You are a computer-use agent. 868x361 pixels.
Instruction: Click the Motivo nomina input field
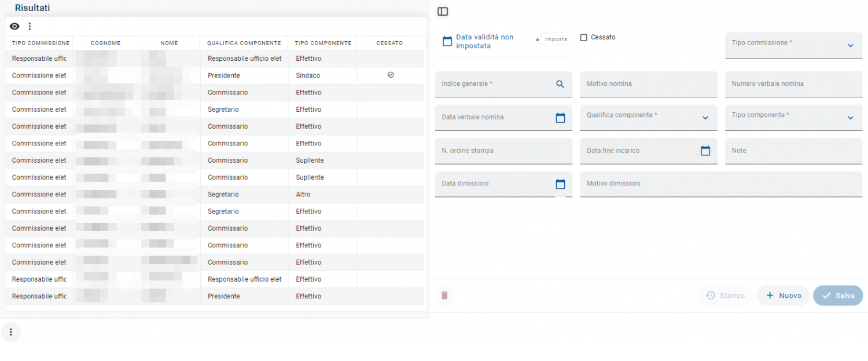(648, 84)
